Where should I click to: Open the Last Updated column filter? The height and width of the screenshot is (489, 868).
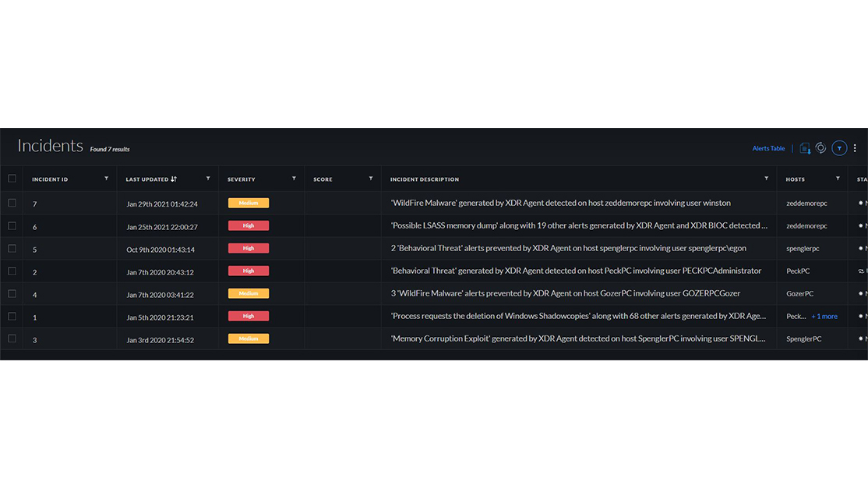208,179
